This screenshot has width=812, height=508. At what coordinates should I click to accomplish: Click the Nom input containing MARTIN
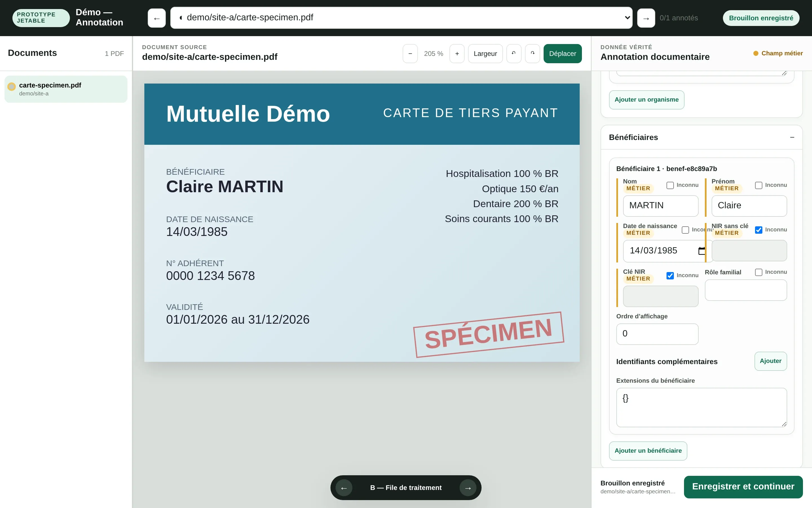coord(661,206)
